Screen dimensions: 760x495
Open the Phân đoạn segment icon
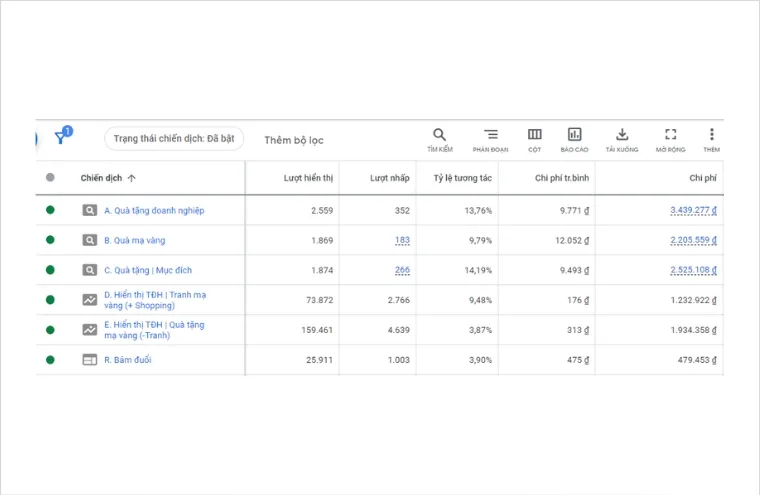pyautogui.click(x=491, y=134)
